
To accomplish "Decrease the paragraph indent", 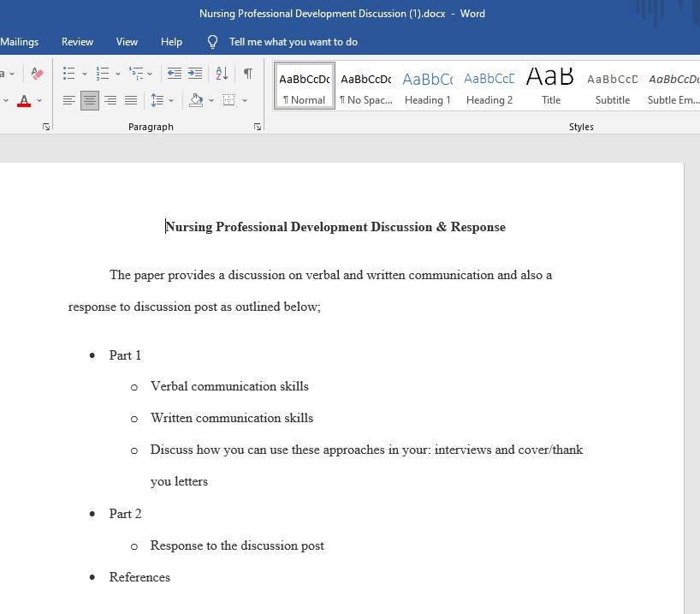I will pyautogui.click(x=174, y=74).
